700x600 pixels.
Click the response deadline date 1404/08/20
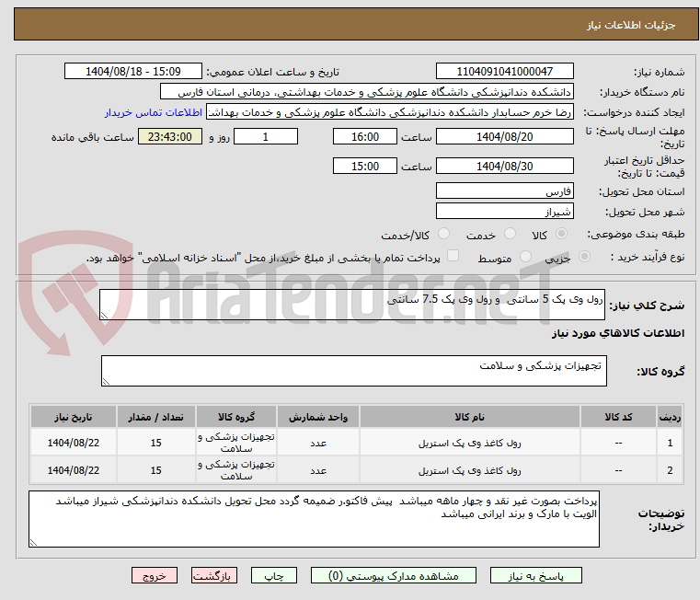pyautogui.click(x=504, y=137)
